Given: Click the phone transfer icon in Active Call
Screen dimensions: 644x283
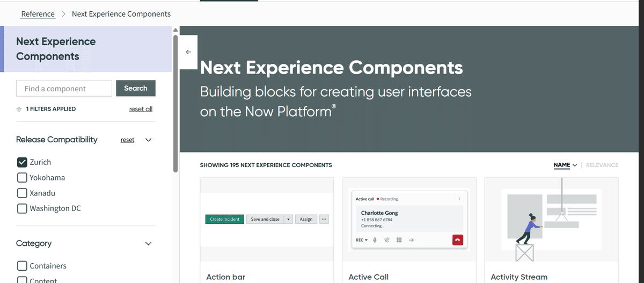Looking at the screenshot, I should click(387, 240).
